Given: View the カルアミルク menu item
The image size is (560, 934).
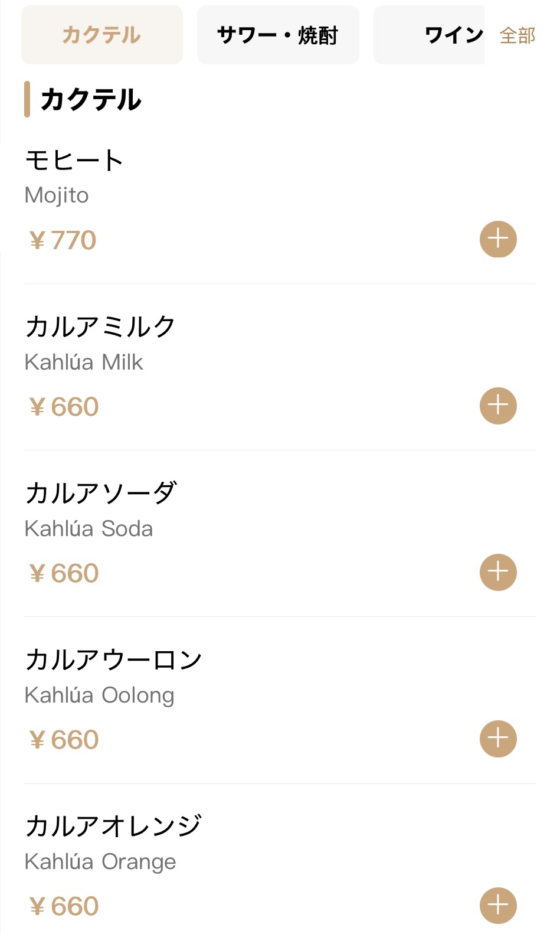Looking at the screenshot, I should click(100, 326).
